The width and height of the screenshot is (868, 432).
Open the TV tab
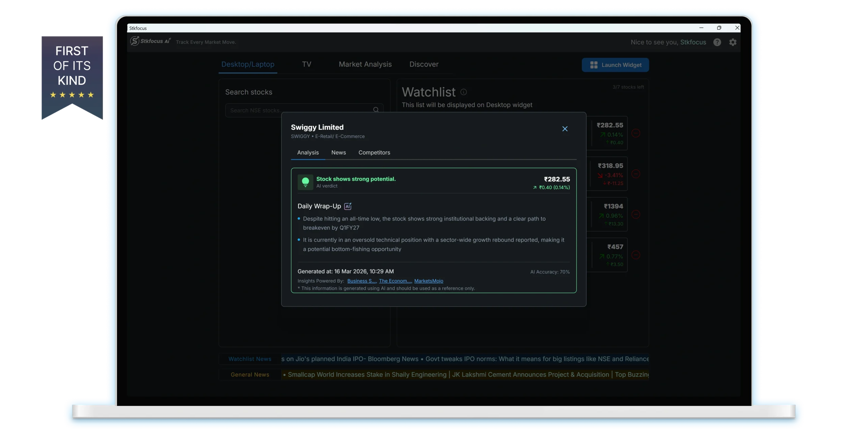tap(307, 64)
